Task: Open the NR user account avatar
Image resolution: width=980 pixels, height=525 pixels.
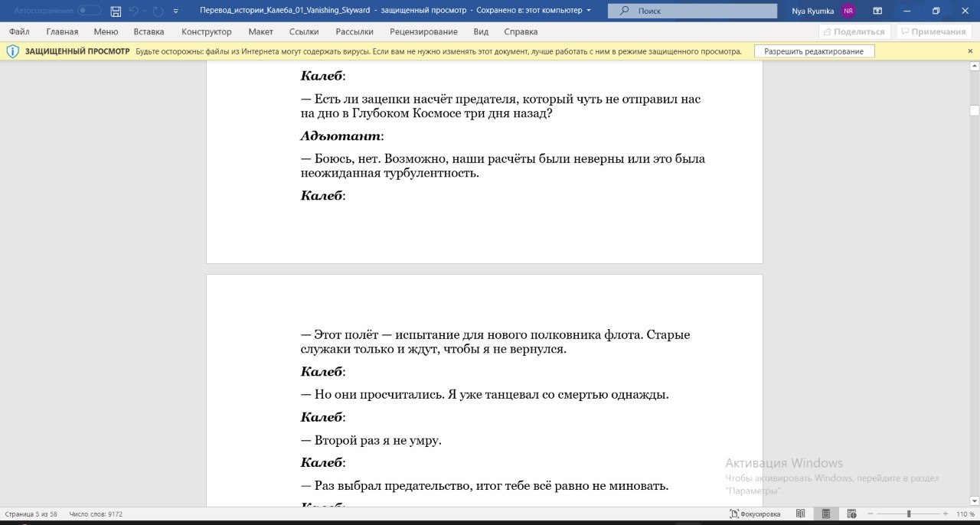Action: click(x=848, y=11)
